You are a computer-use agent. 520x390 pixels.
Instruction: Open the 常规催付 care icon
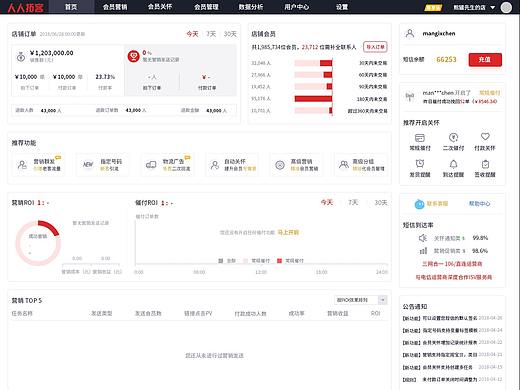420,138
